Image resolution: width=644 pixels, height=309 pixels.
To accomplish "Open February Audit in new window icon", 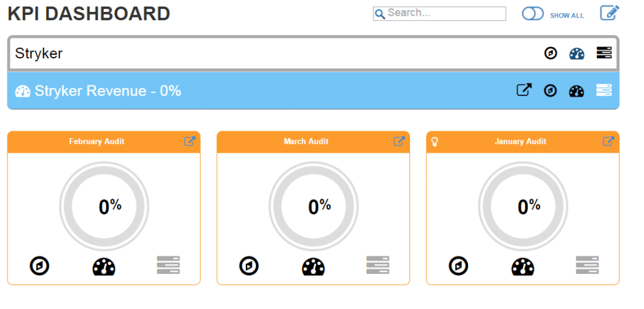I will (x=189, y=141).
